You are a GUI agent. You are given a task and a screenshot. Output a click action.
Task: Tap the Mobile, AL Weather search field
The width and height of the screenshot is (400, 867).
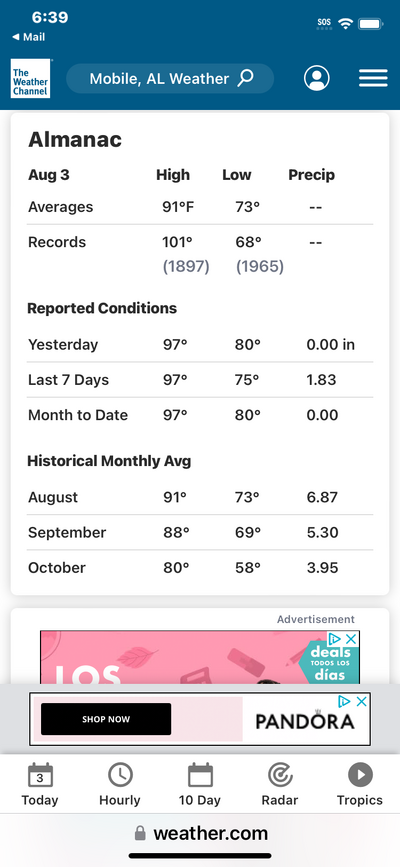(170, 79)
